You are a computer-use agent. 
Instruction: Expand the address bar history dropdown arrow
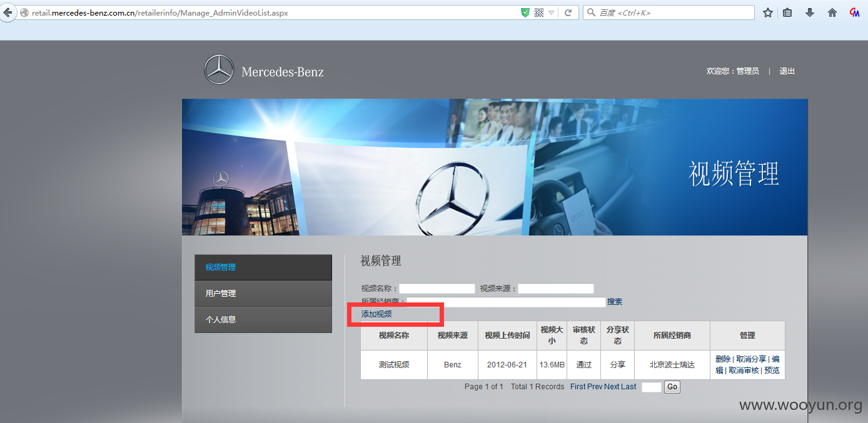551,12
